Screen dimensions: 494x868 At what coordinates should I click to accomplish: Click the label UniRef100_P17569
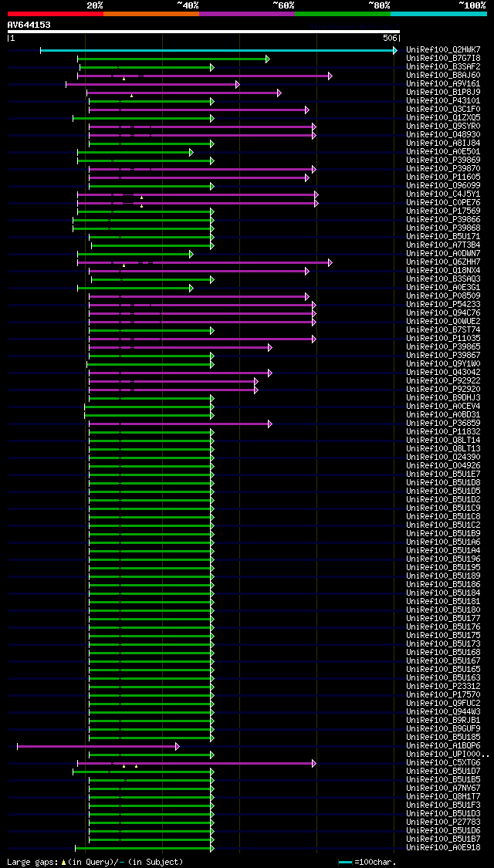pyautogui.click(x=443, y=211)
